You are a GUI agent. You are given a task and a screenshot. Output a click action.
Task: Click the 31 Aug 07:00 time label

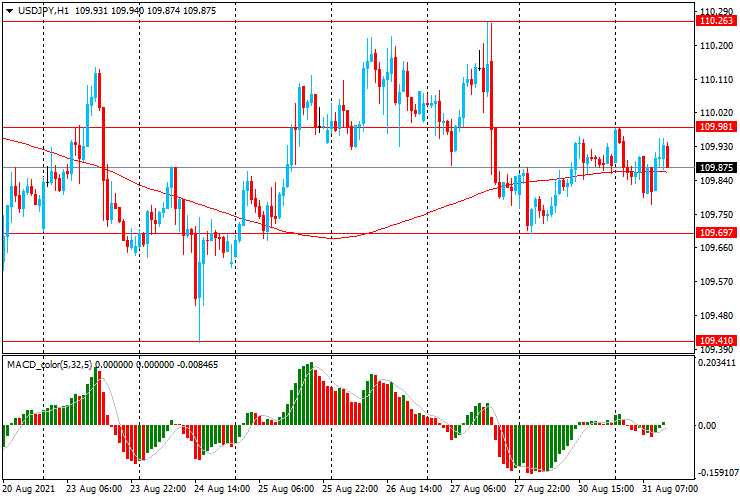coord(669,488)
